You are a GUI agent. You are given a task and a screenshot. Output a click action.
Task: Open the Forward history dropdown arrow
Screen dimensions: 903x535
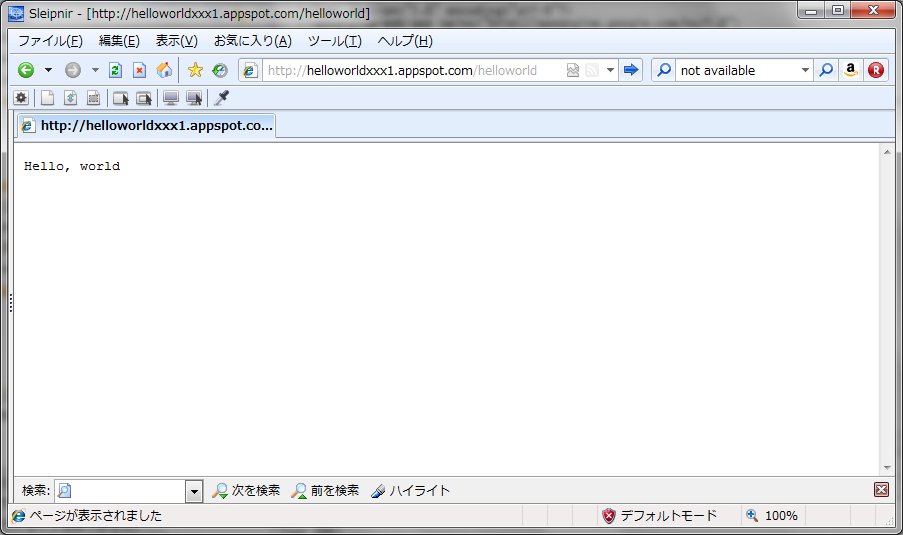click(x=95, y=70)
